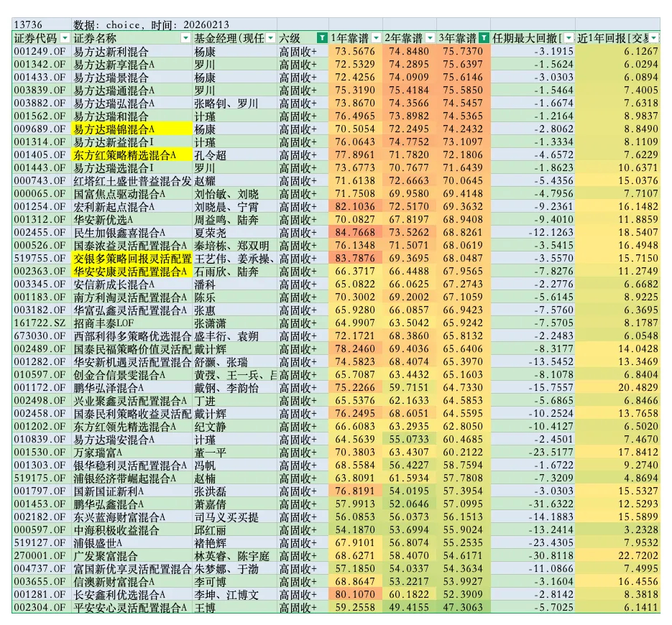
Task: Select 2年靠谱 value 75.4184
Action: pos(409,91)
